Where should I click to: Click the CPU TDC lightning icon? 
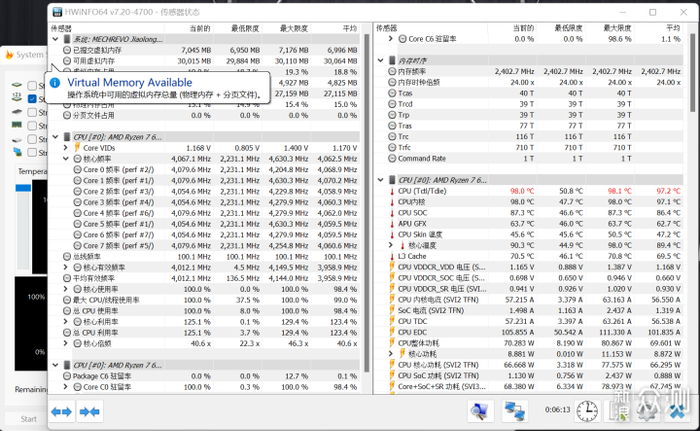tap(392, 322)
